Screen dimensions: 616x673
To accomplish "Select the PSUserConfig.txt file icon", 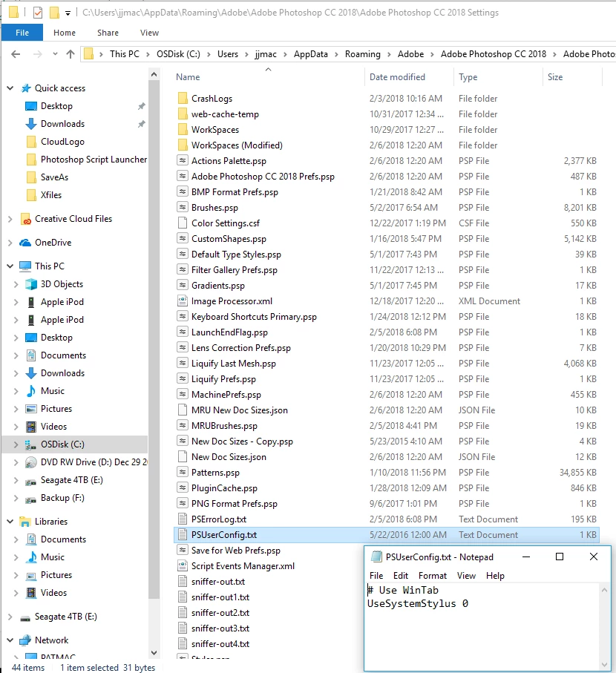I will coord(183,535).
